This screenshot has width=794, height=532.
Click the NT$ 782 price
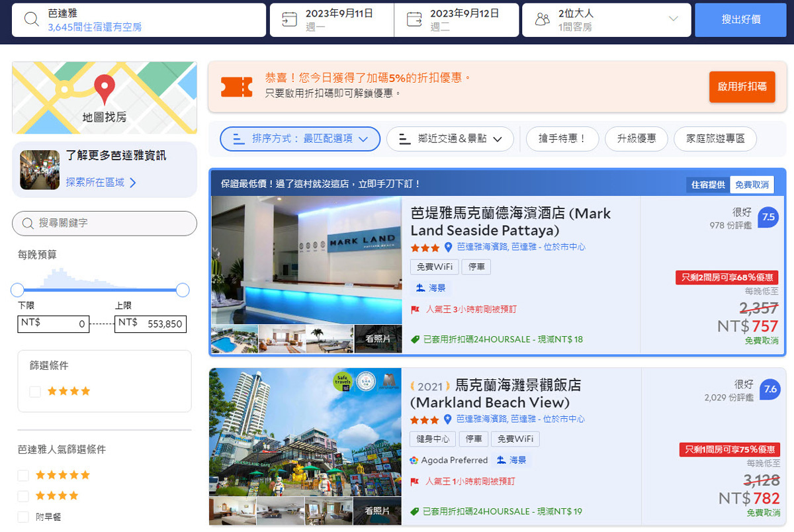click(x=749, y=498)
